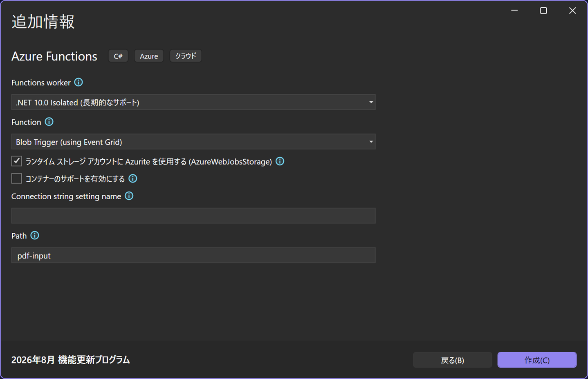Open the Functions worker dropdown

click(193, 102)
